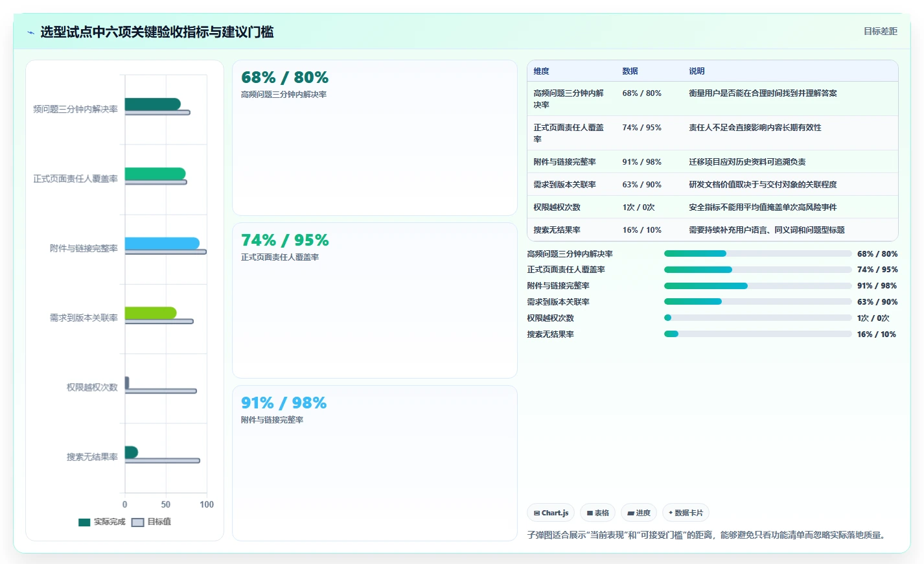The height and width of the screenshot is (564, 924).
Task: Select the Chart.js tag chip
Action: [551, 513]
